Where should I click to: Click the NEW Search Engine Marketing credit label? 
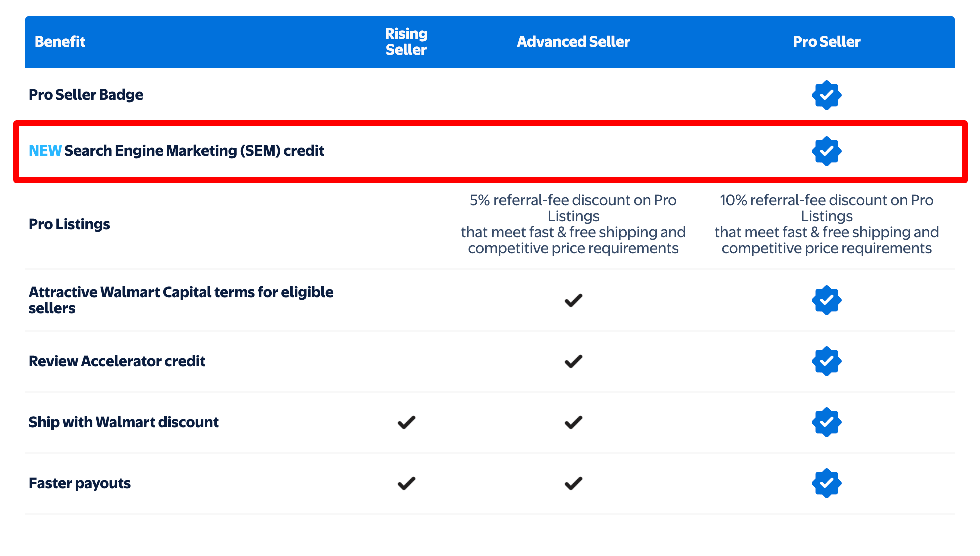pos(176,151)
